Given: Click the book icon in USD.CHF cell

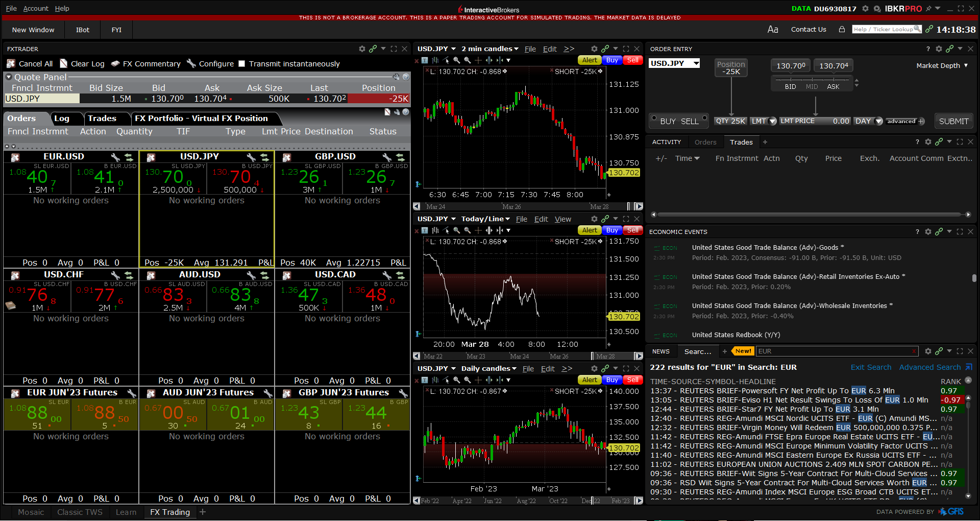Looking at the screenshot, I should [x=10, y=305].
